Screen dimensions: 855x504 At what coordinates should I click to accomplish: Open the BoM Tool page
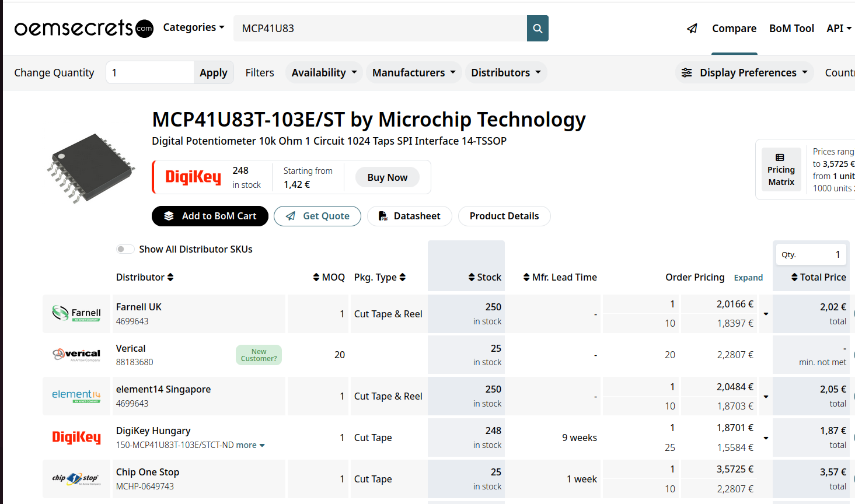(x=791, y=28)
